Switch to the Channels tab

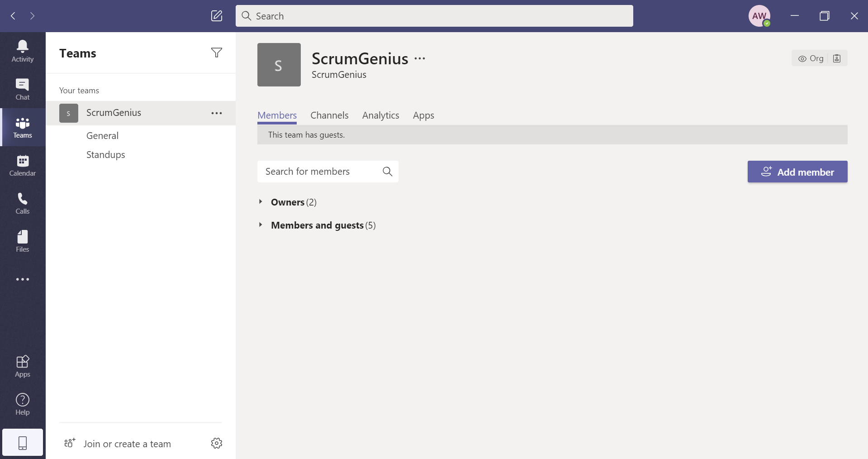[329, 115]
